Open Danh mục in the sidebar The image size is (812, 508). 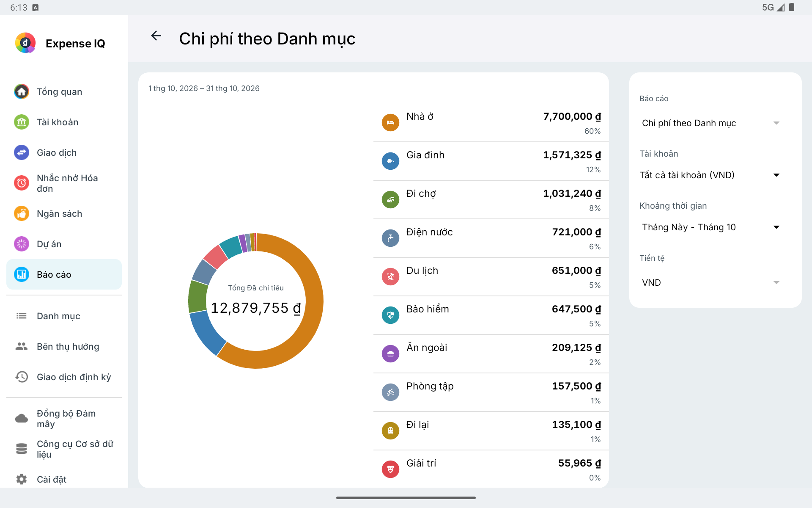pos(64,316)
